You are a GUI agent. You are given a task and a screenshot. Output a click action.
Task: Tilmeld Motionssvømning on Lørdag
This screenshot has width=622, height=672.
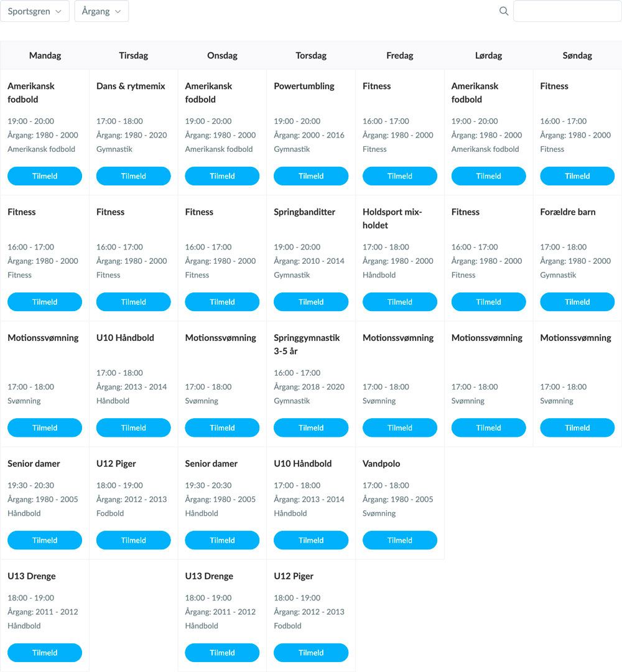489,427
